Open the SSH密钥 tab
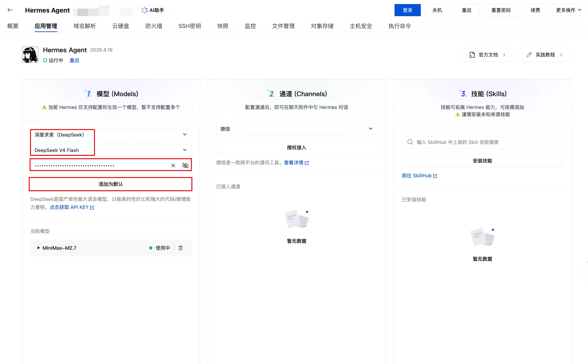This screenshot has height=364, width=588. click(190, 26)
